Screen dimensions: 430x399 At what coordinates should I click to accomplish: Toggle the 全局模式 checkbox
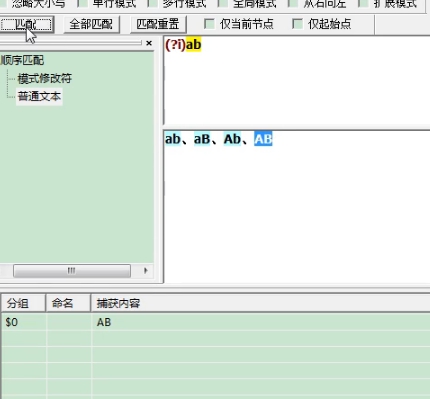(222, 4)
